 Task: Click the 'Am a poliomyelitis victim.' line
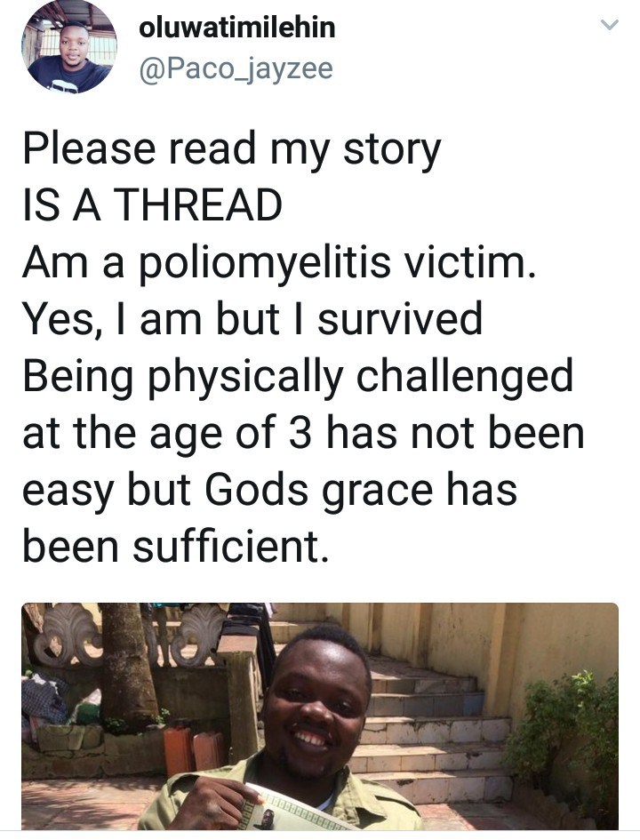(279, 263)
